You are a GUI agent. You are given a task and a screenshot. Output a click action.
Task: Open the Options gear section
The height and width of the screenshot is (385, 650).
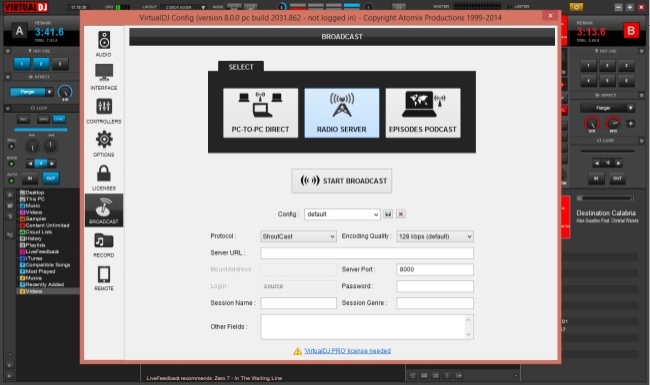click(x=104, y=144)
